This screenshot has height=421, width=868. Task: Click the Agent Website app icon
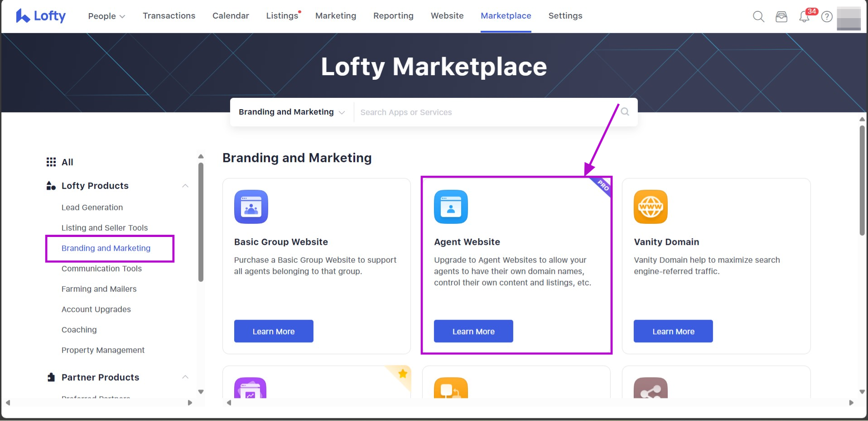pos(451,207)
